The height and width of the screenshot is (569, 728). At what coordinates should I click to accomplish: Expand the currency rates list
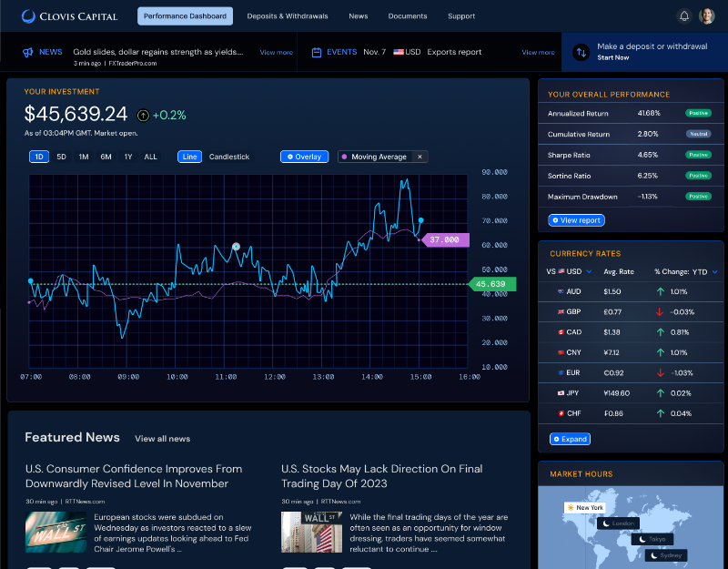[x=570, y=439]
